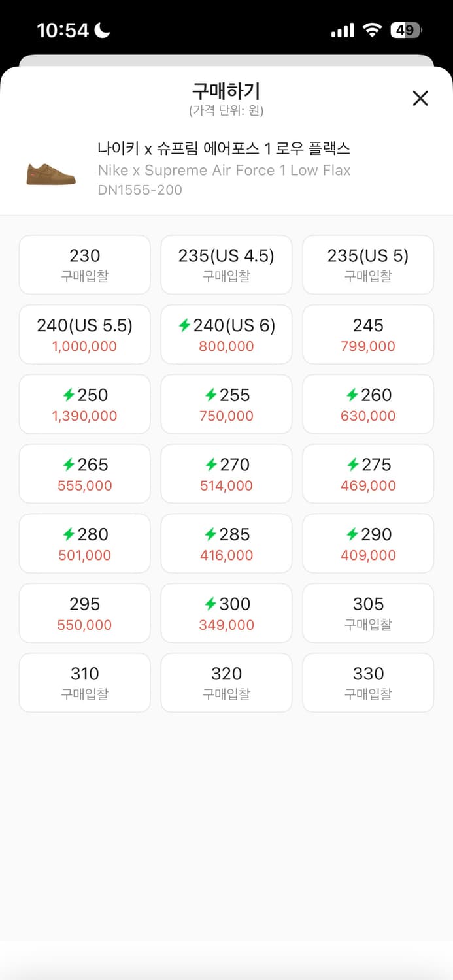Choose size 305 purchase bid option
Screen dimensions: 453x980
368,613
